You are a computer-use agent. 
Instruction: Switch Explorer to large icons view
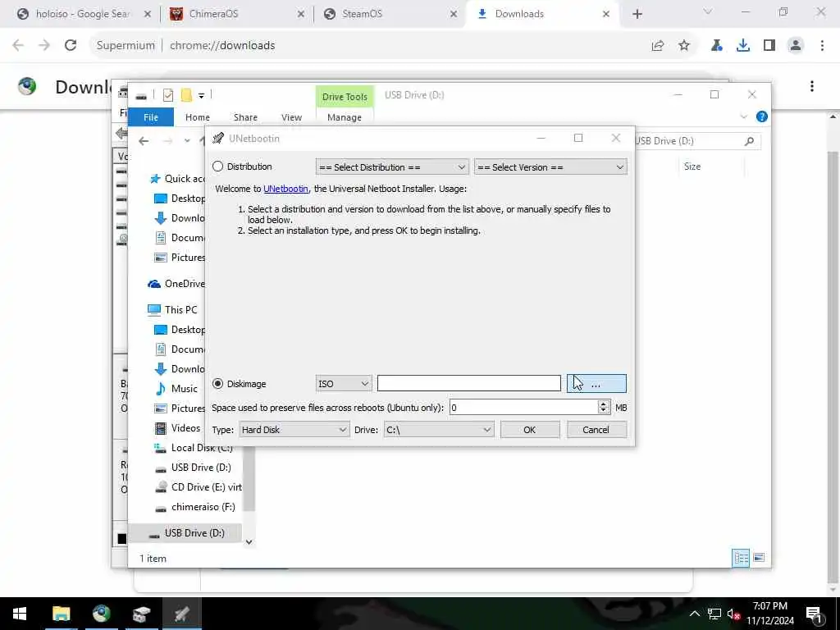(x=759, y=558)
